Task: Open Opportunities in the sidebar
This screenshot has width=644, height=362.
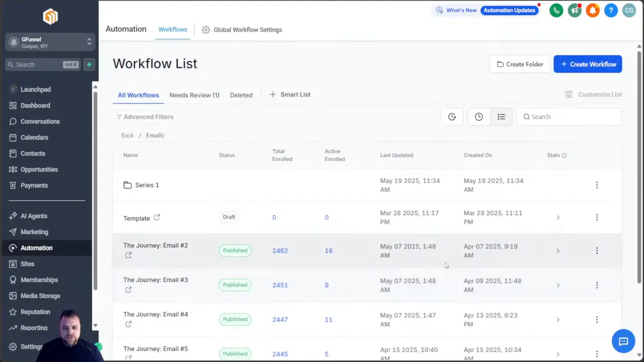Action: (39, 169)
